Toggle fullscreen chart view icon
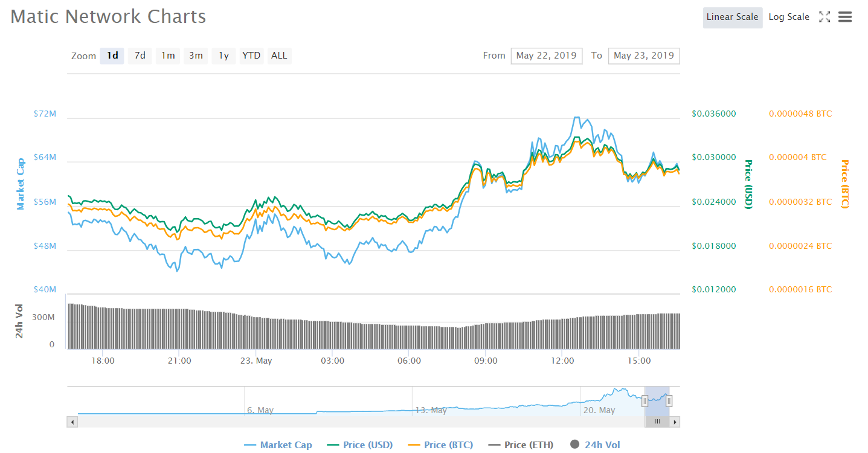The width and height of the screenshot is (868, 453). (x=825, y=17)
